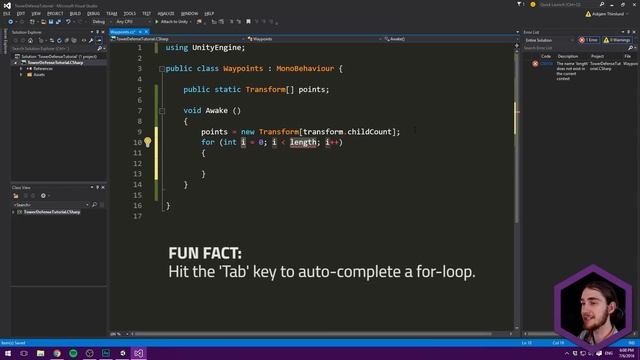Image resolution: width=640 pixels, height=360 pixels.
Task: Click Class View search magnifier icon
Action: [x=94, y=204]
